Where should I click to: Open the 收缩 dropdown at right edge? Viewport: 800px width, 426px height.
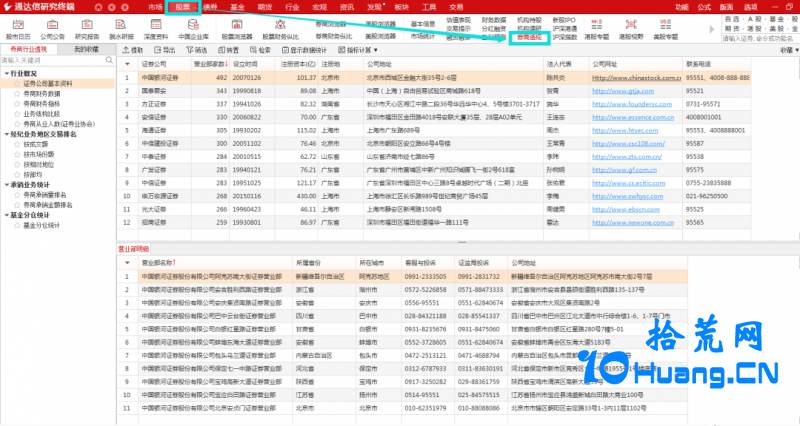(x=789, y=50)
